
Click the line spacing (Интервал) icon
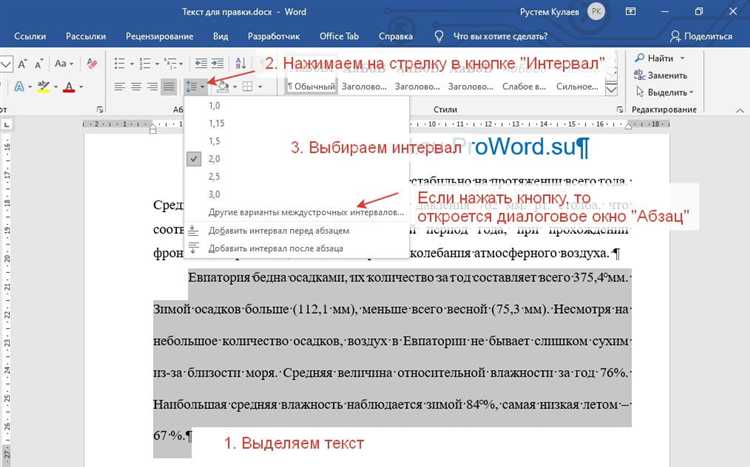(194, 87)
